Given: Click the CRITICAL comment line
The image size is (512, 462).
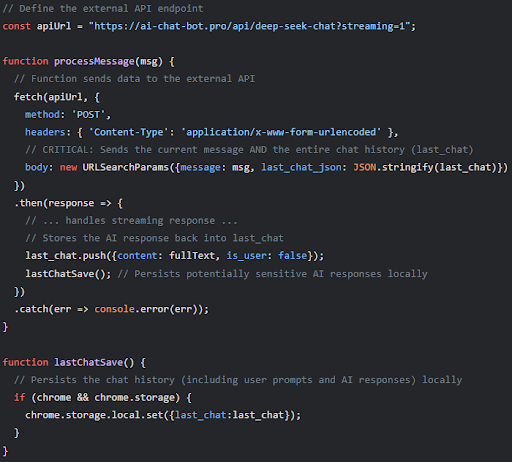Looking at the screenshot, I should coord(249,150).
